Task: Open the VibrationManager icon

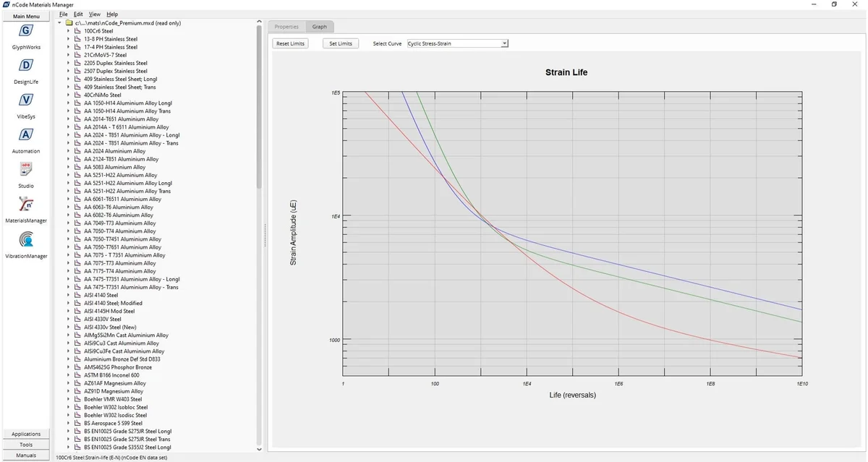Action: [26, 239]
